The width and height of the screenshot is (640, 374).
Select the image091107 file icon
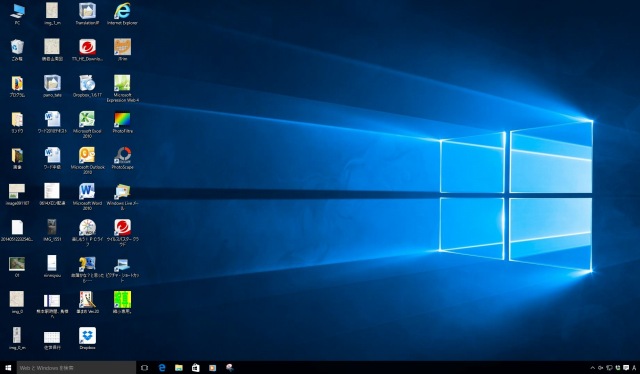17,194
